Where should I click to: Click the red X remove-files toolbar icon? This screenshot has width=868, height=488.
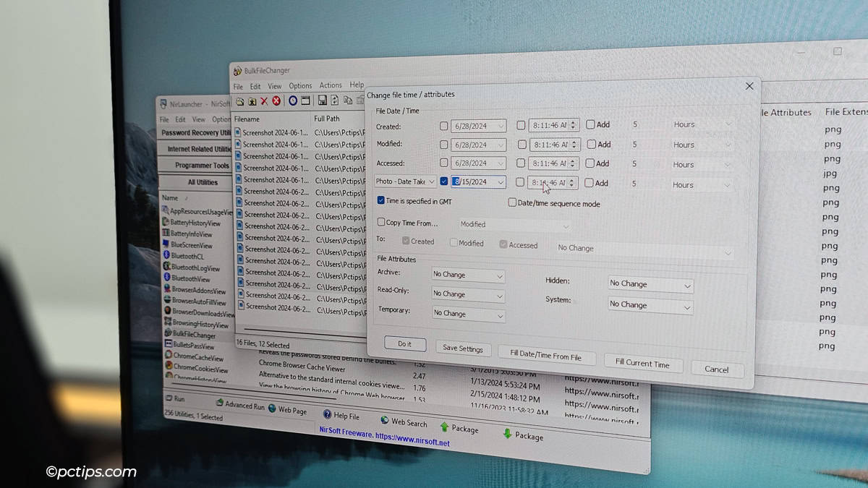[x=264, y=101]
